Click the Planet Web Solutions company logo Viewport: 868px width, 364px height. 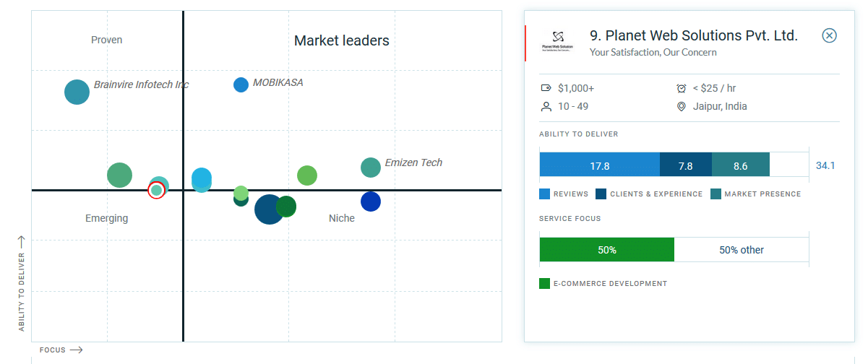[557, 42]
